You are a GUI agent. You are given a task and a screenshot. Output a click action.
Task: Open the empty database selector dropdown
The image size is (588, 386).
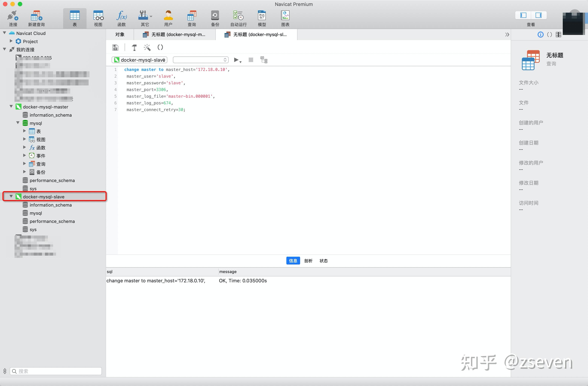(x=200, y=60)
